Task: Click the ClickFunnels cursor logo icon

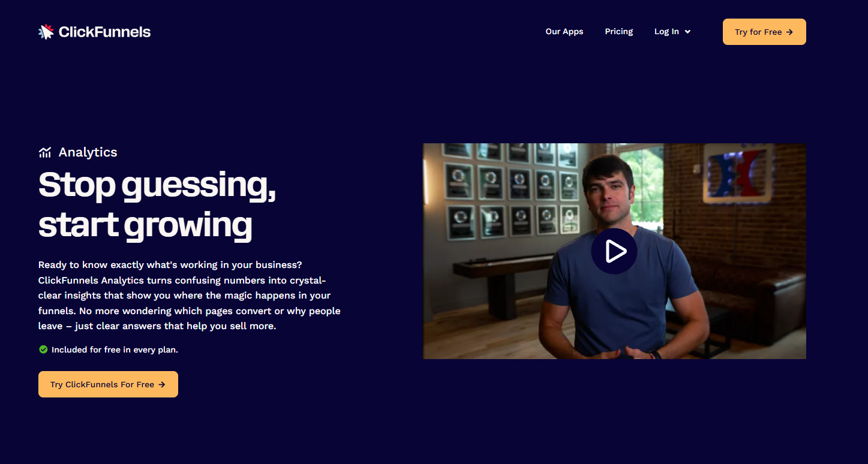Action: pyautogui.click(x=46, y=32)
